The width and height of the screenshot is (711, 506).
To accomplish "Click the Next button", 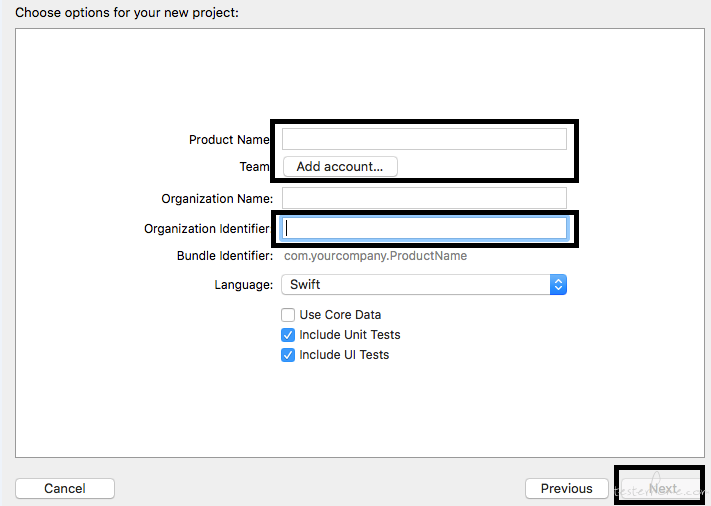I will (663, 488).
